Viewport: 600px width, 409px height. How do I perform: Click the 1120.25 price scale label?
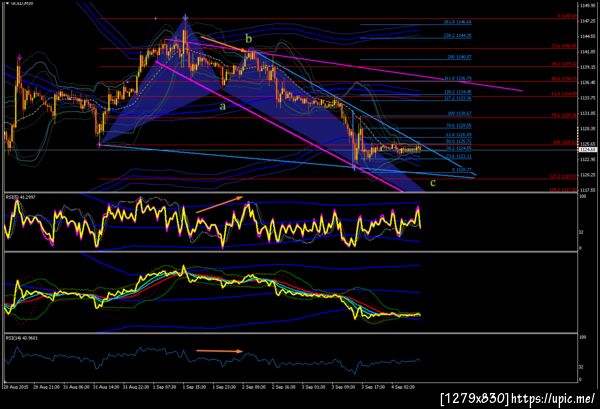[587, 175]
